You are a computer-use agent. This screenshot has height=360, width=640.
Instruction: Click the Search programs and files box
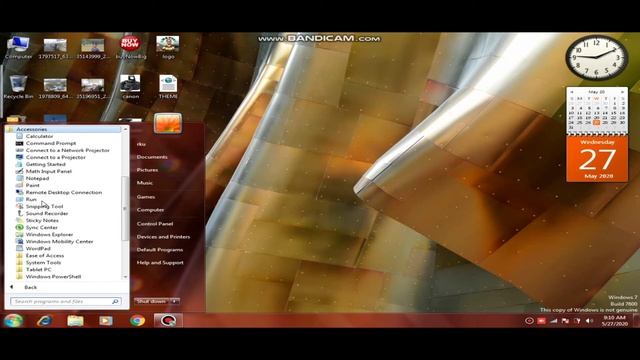(x=65, y=301)
